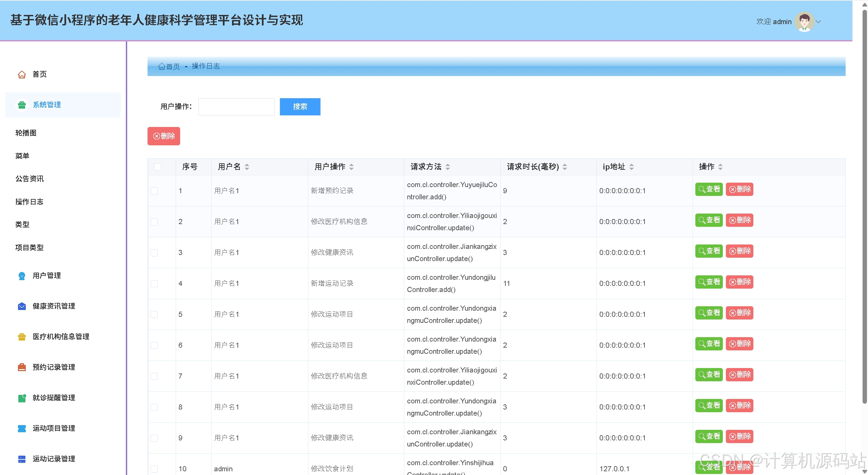Sort table by 请求时长(毫秒) arrows
This screenshot has height=475, width=868.
pyautogui.click(x=565, y=167)
